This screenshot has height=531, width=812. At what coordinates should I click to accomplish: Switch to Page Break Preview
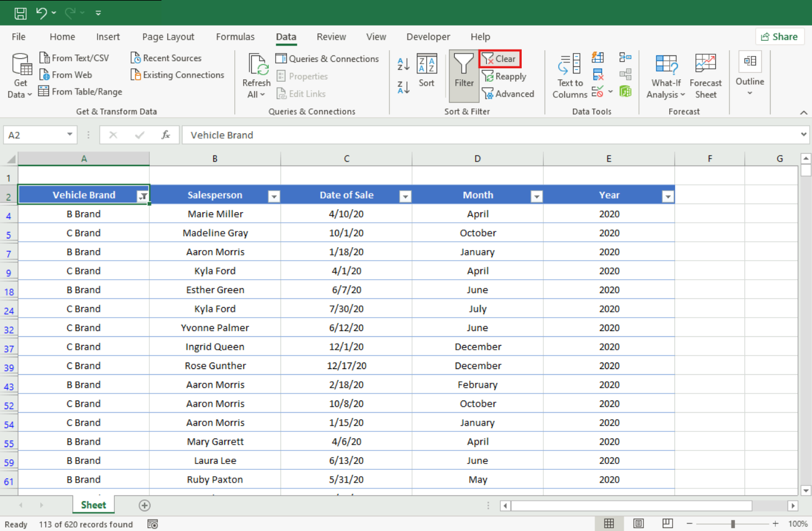point(667,523)
